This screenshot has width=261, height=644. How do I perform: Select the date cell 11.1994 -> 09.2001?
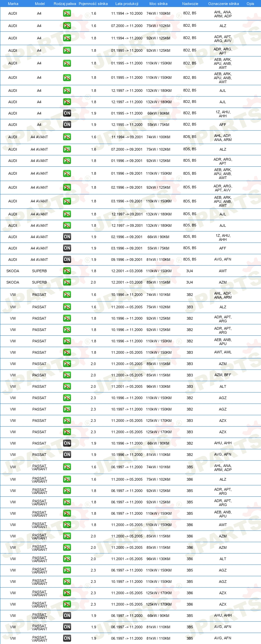pos(127,137)
